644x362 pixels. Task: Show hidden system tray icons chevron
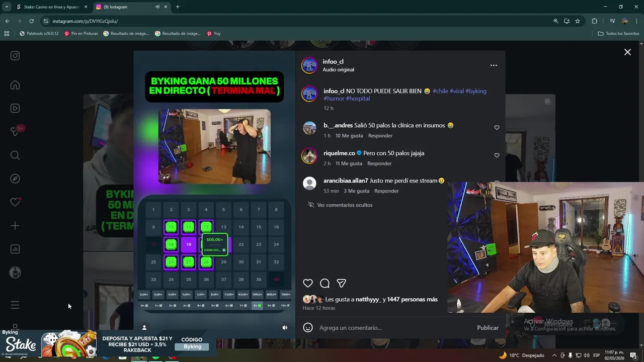(x=554, y=355)
